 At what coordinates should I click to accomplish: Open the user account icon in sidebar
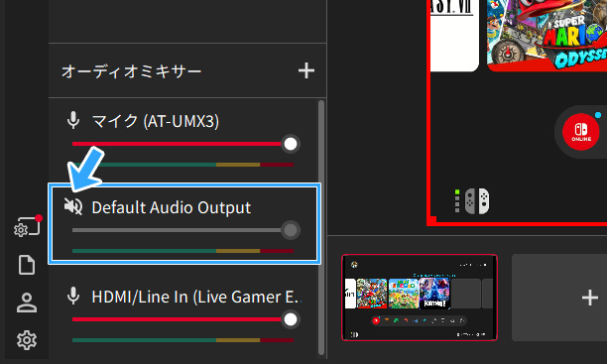(27, 303)
